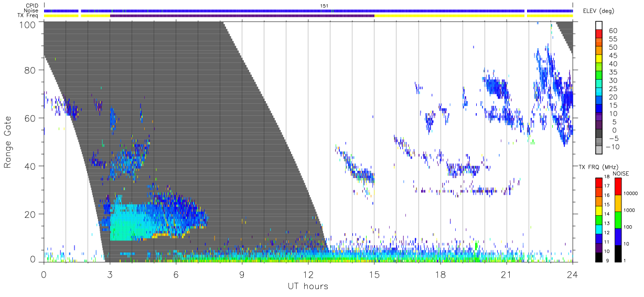Click the 'TX Freq' row label
644x297 pixels.
pyautogui.click(x=28, y=16)
